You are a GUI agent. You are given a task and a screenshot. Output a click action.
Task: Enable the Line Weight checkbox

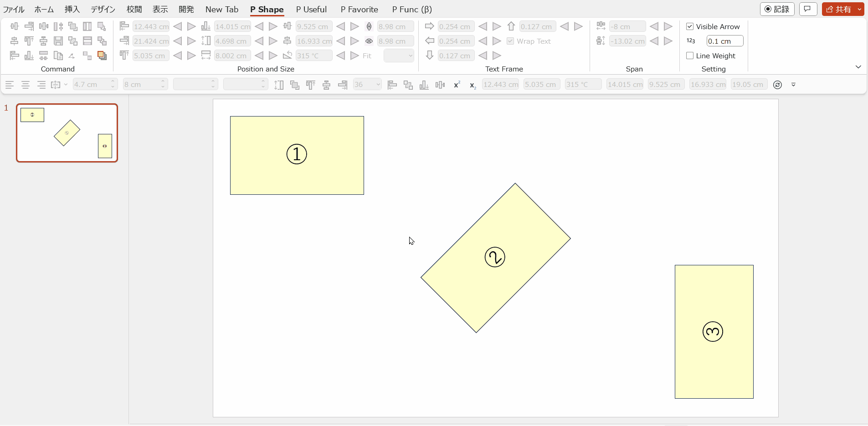click(x=690, y=56)
